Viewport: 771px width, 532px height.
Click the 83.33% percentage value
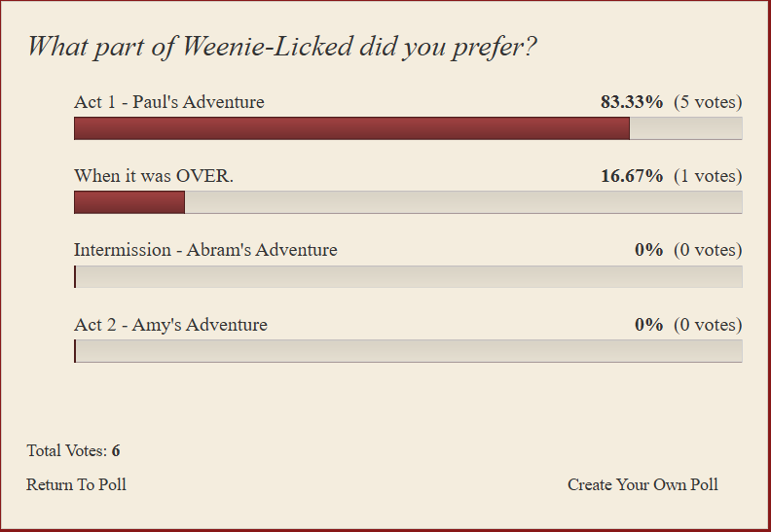pos(632,102)
